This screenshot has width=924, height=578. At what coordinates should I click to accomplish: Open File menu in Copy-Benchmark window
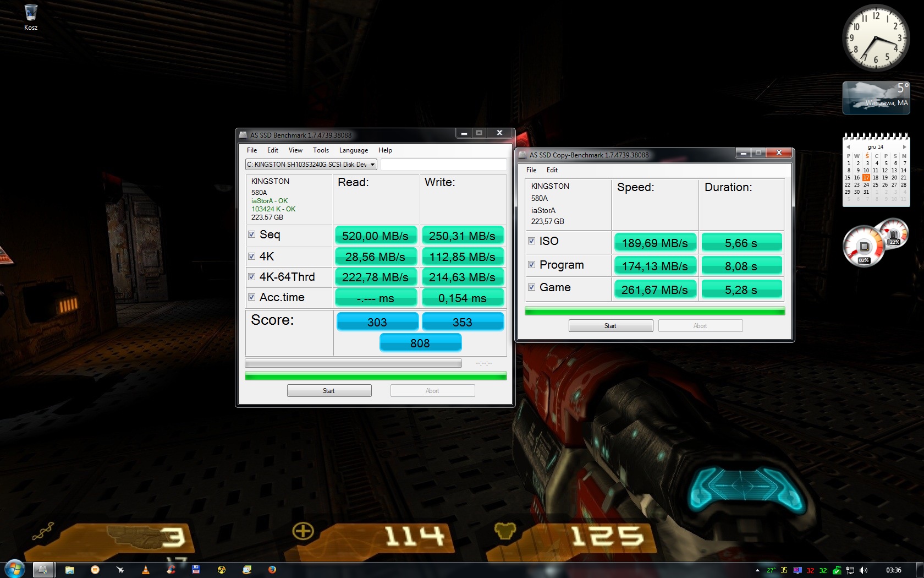click(531, 170)
